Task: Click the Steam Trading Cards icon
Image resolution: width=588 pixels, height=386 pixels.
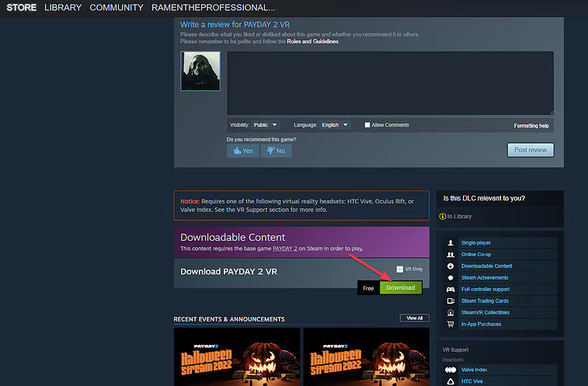Action: click(451, 301)
